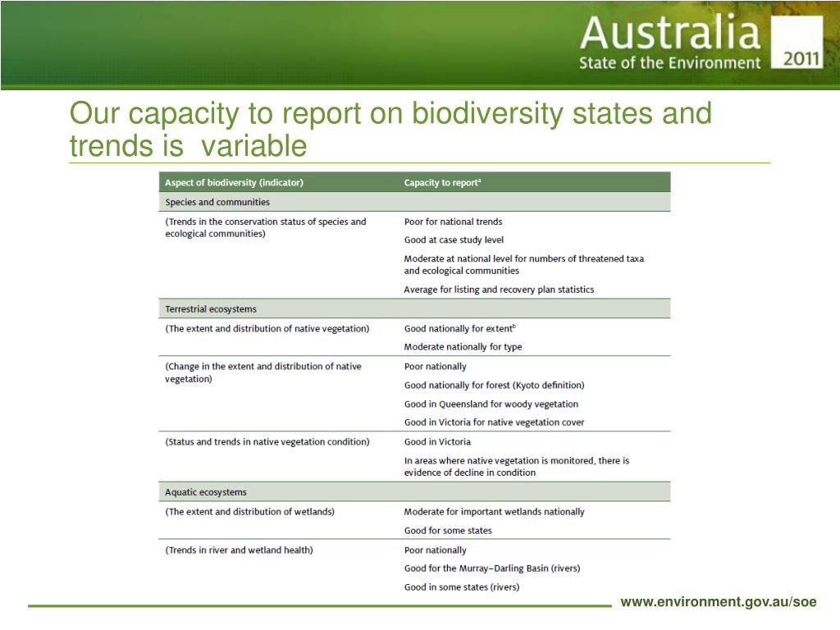
Task: Select '(Change in the extent and distribution' indicator
Action: coord(263,373)
